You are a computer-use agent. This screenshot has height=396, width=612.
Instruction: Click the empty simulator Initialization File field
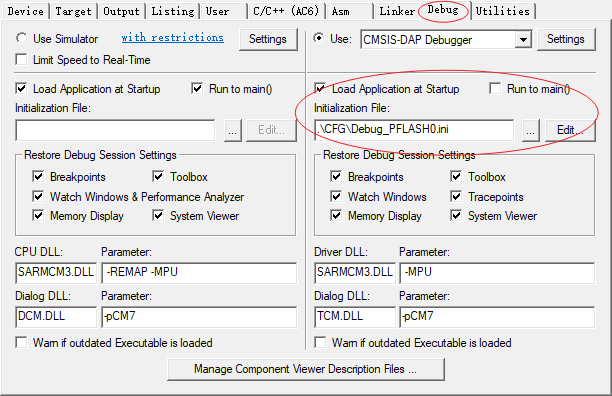115,130
